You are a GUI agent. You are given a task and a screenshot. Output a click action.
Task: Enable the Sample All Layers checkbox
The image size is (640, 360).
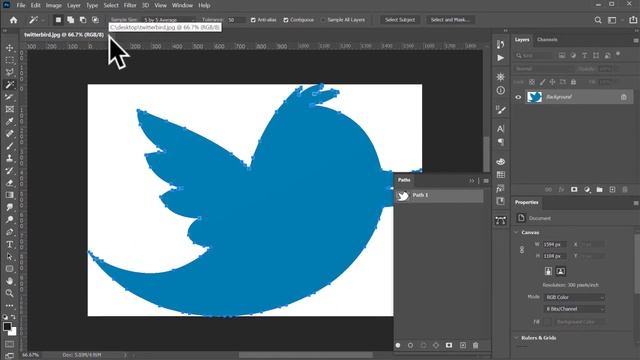[x=323, y=20]
